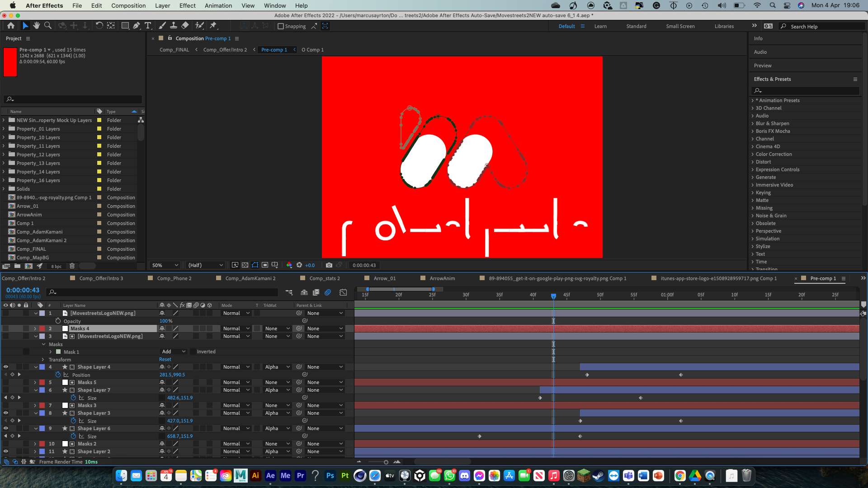Click the blue label swatch of Shape Layer 4
This screenshot has width=868, height=488.
(42, 367)
